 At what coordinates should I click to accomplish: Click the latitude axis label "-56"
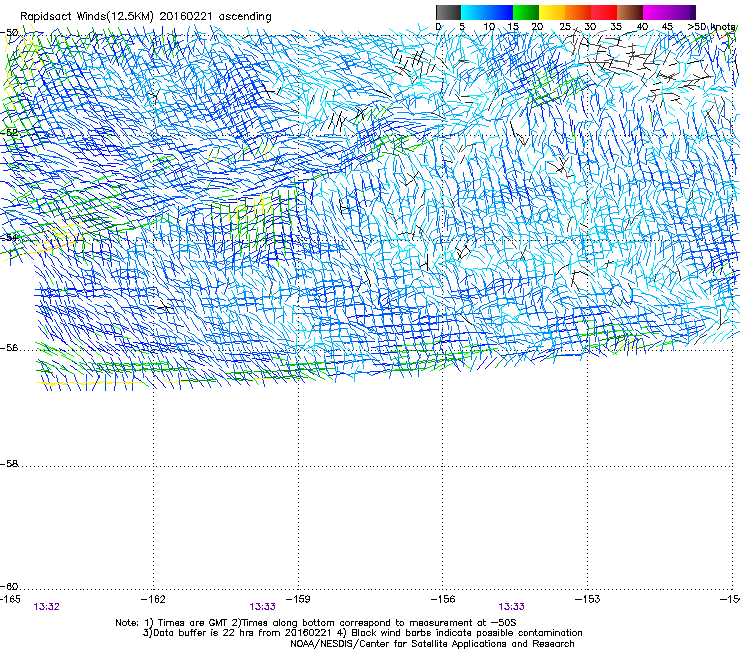(x=9, y=348)
